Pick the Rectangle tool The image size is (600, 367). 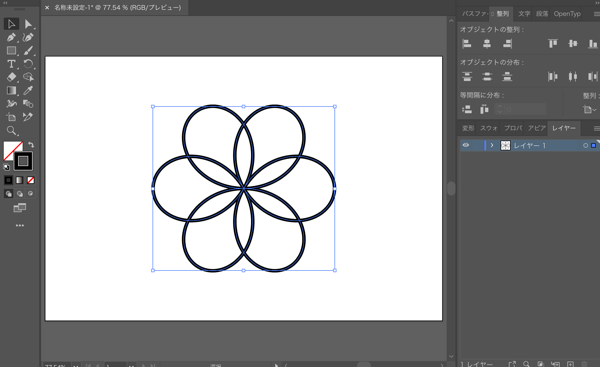click(11, 51)
